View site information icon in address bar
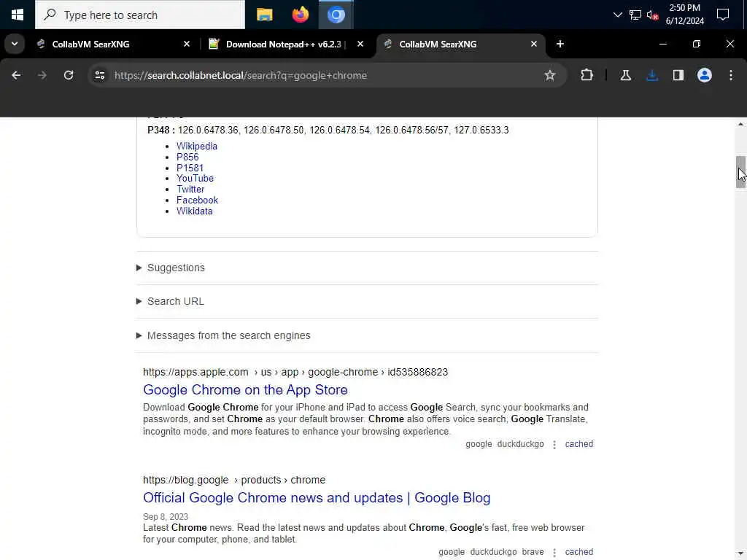Screen dimensions: 747x560 coord(99,75)
